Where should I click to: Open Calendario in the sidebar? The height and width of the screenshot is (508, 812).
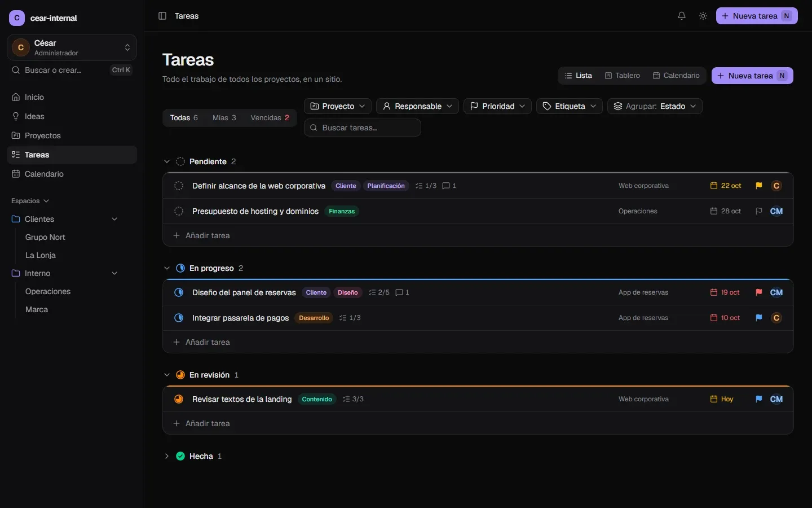[x=72, y=174]
